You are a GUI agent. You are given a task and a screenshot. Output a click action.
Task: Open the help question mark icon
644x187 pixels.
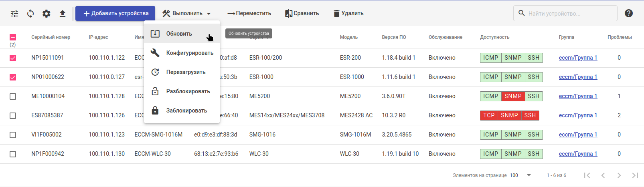[x=629, y=13]
